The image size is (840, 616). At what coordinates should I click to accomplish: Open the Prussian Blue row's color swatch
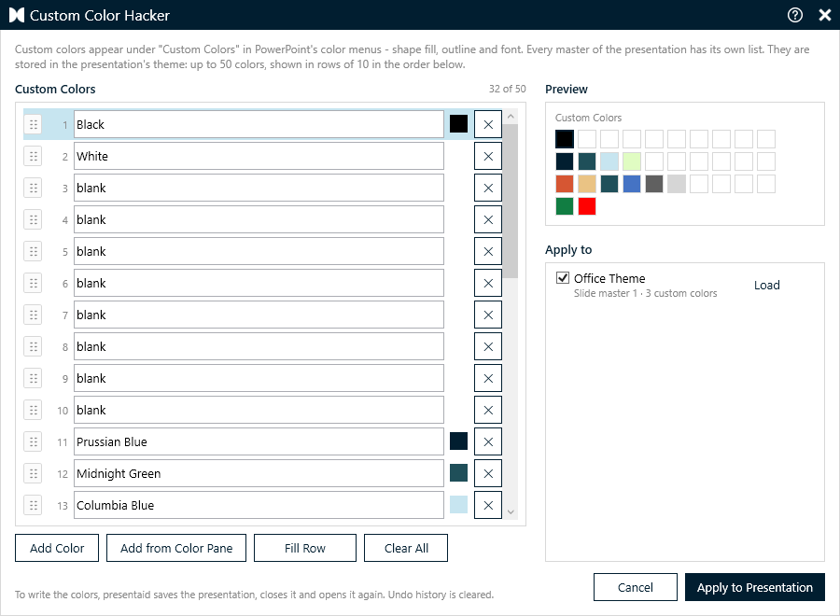coord(458,441)
